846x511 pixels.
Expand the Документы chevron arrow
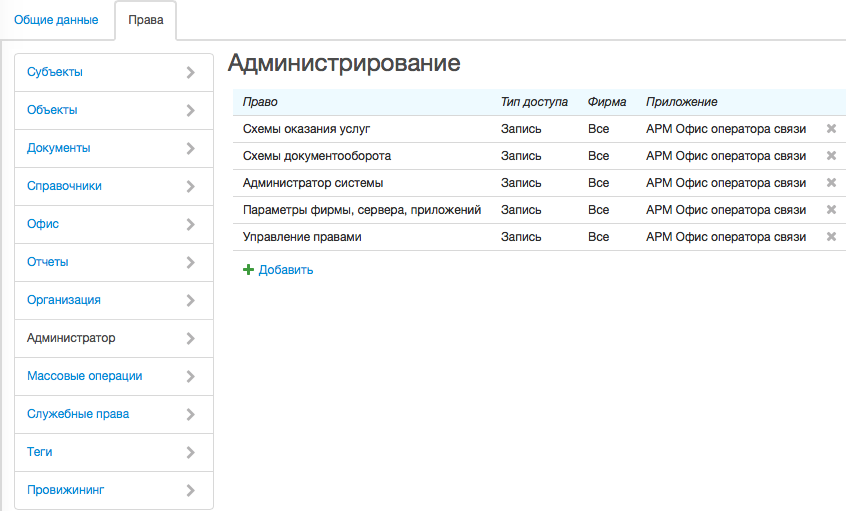click(x=190, y=148)
